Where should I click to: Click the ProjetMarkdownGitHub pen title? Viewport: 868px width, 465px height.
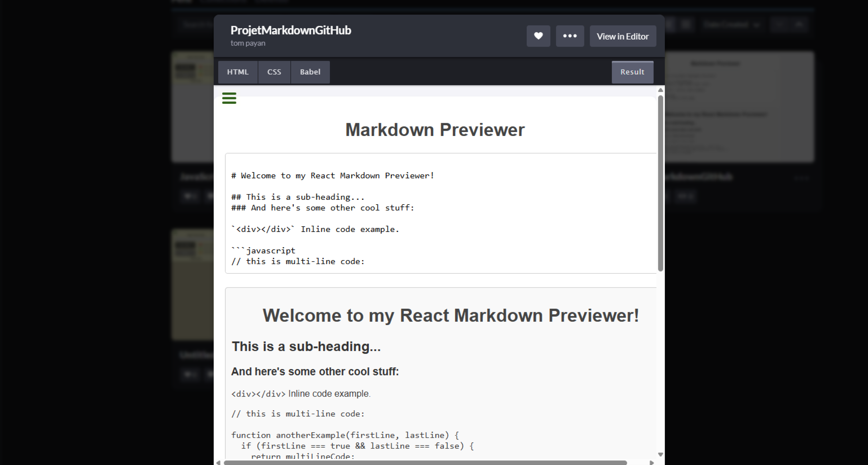coord(291,30)
